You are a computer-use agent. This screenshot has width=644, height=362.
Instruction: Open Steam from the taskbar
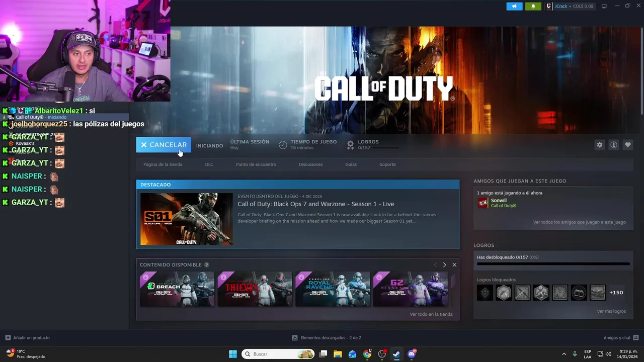coord(396,354)
